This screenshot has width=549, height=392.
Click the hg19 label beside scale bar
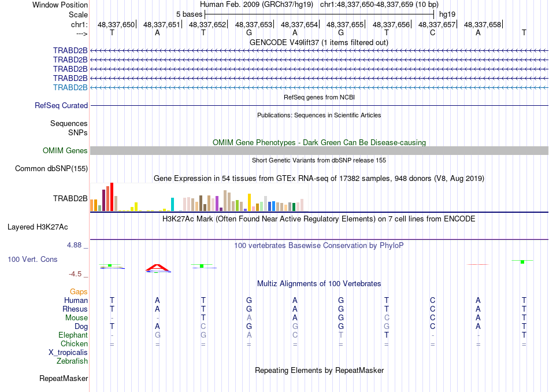447,14
